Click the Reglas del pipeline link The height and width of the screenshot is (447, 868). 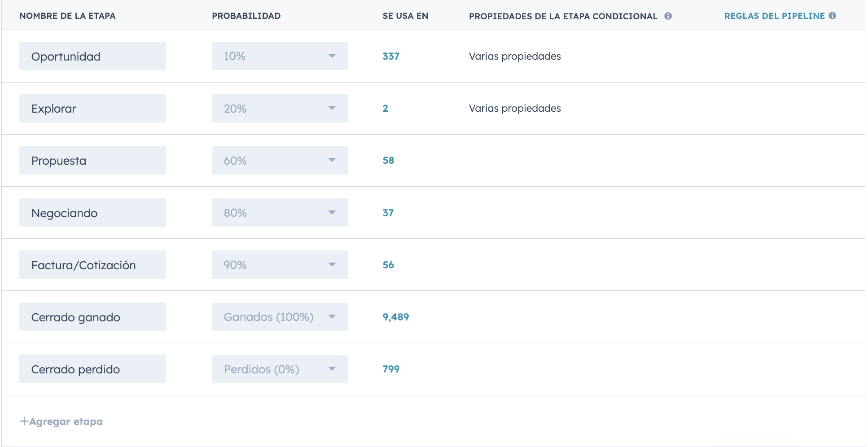tap(774, 16)
